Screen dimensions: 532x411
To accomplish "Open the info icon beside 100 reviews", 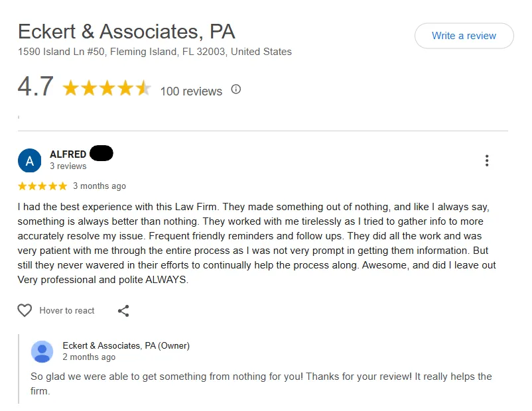I will [x=235, y=89].
